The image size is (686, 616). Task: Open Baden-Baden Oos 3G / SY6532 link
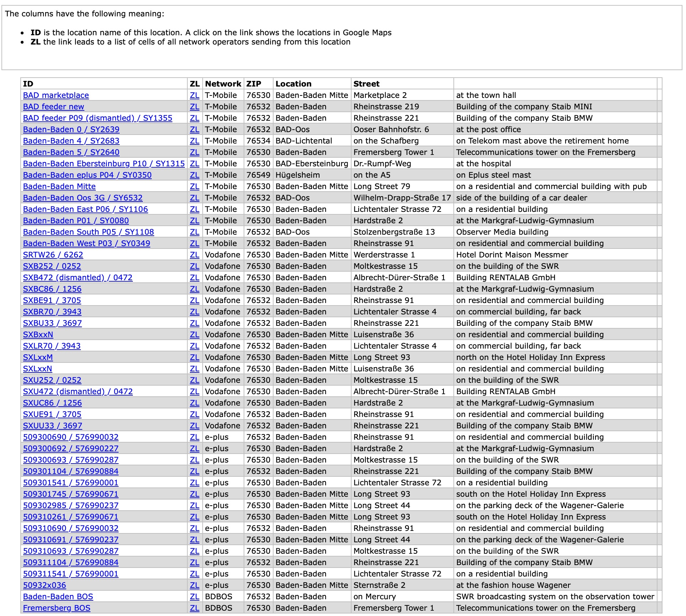pyautogui.click(x=83, y=198)
